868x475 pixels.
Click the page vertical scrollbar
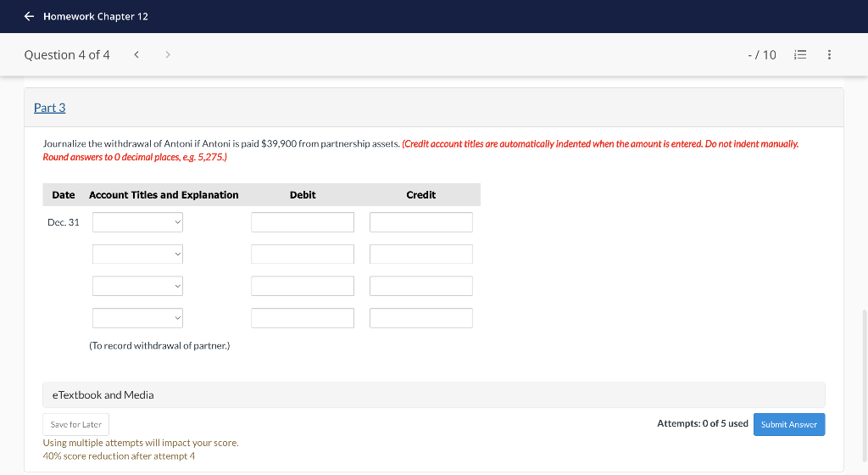pyautogui.click(x=865, y=385)
